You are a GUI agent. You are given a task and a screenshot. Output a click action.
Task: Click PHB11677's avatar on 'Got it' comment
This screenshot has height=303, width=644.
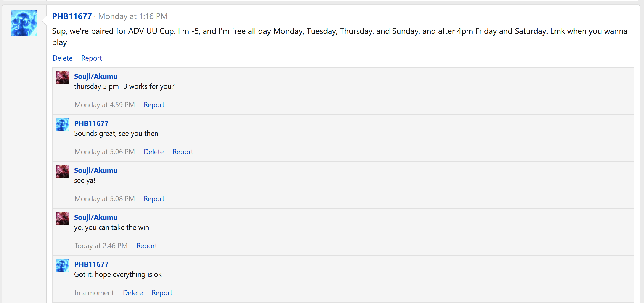tap(62, 266)
